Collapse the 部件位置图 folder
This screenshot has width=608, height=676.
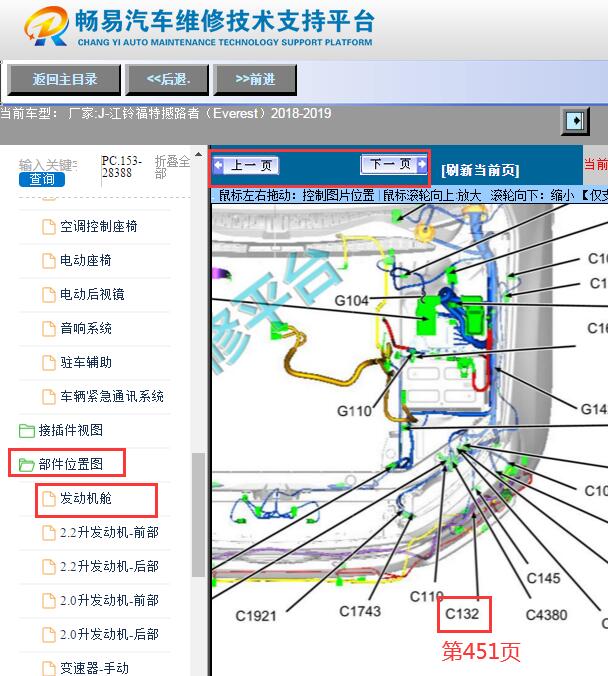(71, 464)
